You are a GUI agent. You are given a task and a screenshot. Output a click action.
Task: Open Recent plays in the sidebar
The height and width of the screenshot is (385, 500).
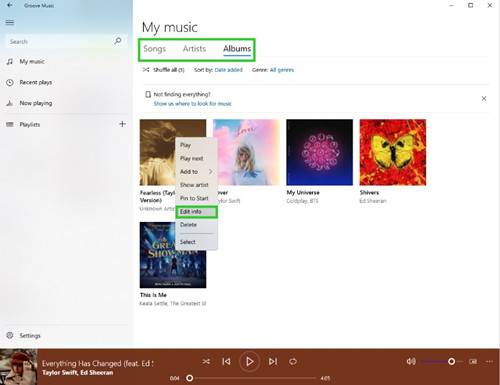pyautogui.click(x=36, y=82)
